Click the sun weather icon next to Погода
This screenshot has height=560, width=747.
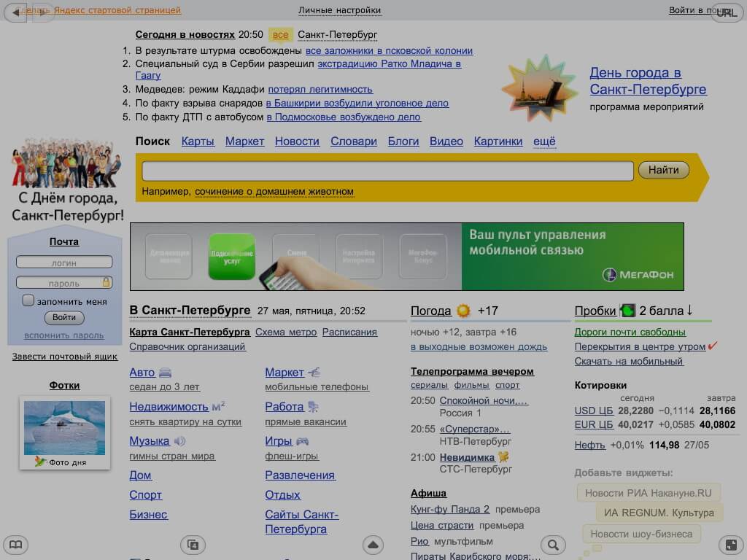[x=463, y=311]
